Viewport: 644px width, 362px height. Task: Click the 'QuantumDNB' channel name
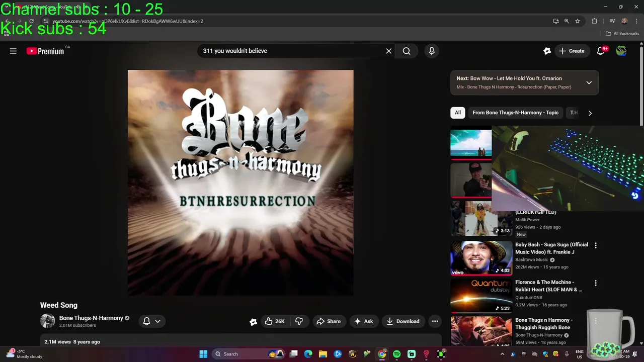click(x=530, y=298)
